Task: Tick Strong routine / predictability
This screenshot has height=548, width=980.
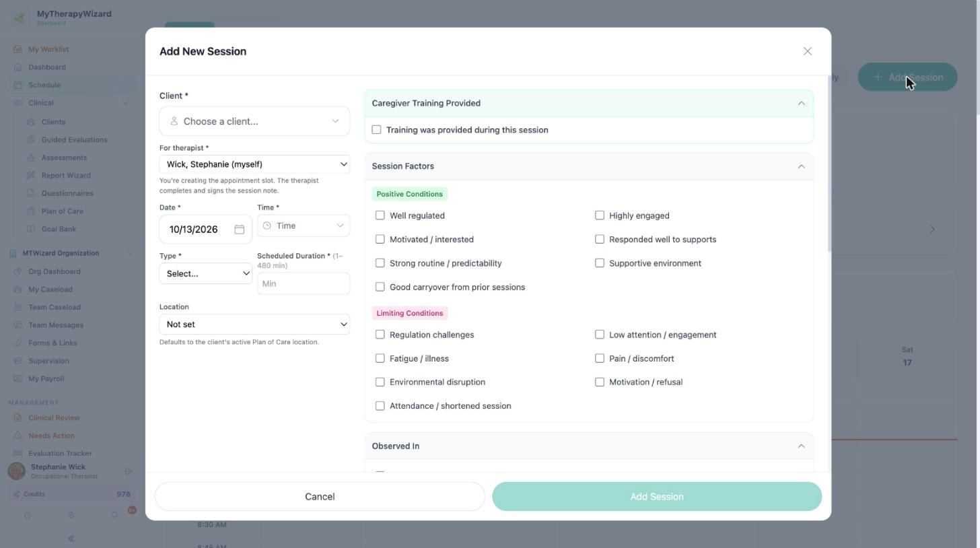Action: coord(380,263)
